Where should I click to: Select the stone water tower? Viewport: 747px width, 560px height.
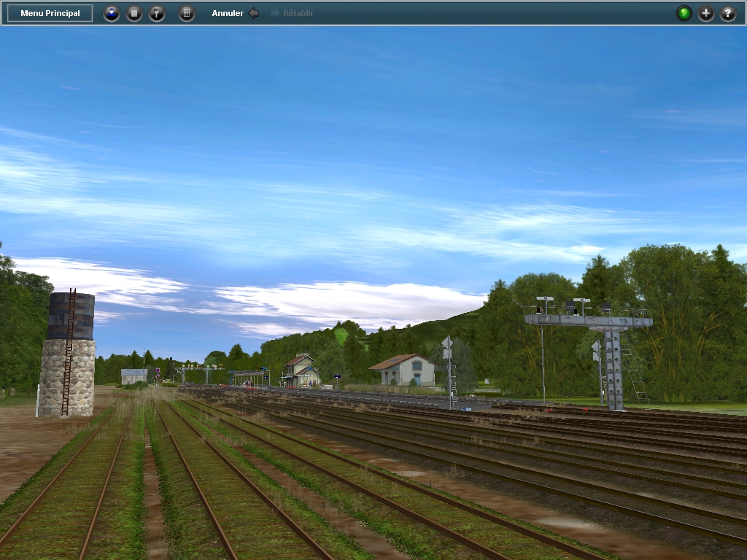pyautogui.click(x=67, y=354)
